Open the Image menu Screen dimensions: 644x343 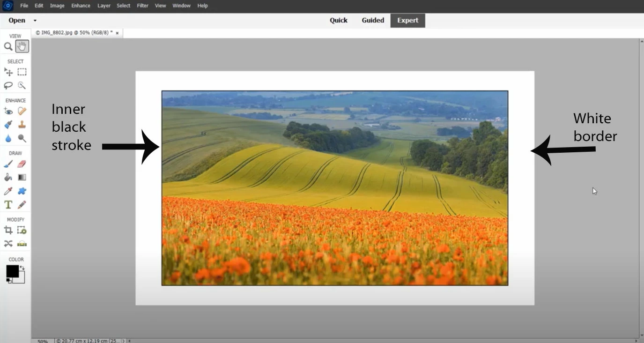pyautogui.click(x=57, y=6)
